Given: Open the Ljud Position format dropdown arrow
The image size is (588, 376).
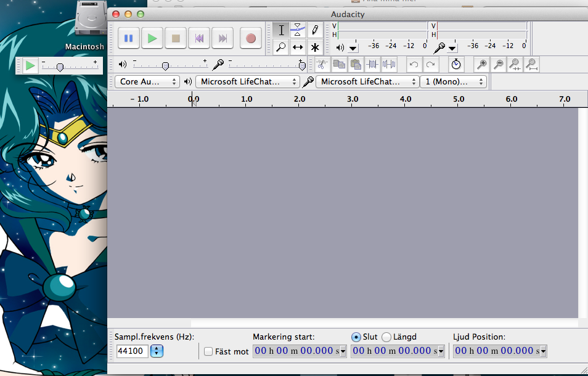Looking at the screenshot, I should tap(544, 351).
